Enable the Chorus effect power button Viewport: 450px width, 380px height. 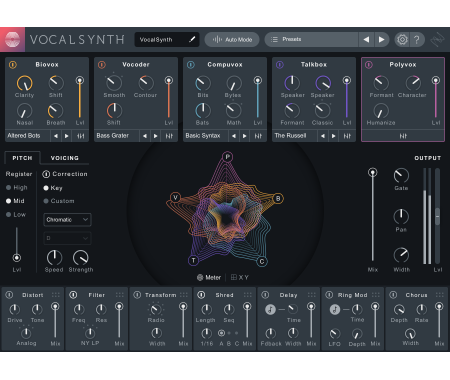[393, 295]
